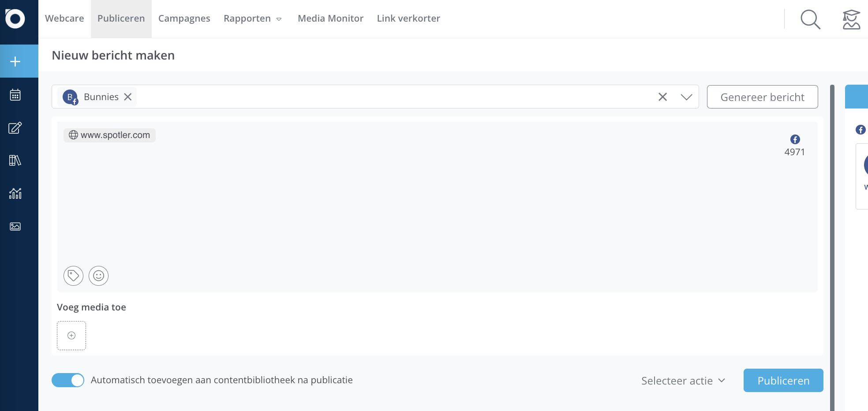Viewport: 868px width, 411px height.
Task: Click the account selection input field
Action: [375, 97]
